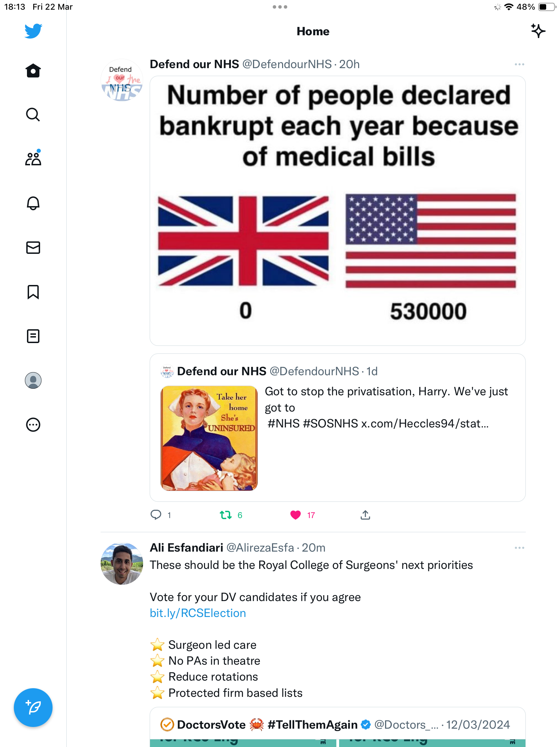This screenshot has height=747, width=560.
Task: Open Lists icon in sidebar
Action: [33, 336]
